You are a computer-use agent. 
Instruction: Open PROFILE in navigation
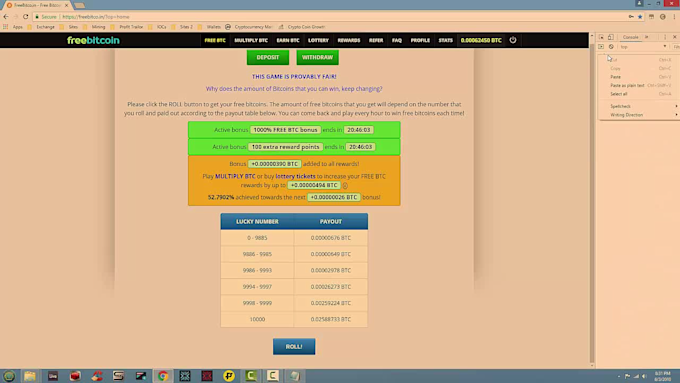pyautogui.click(x=420, y=40)
